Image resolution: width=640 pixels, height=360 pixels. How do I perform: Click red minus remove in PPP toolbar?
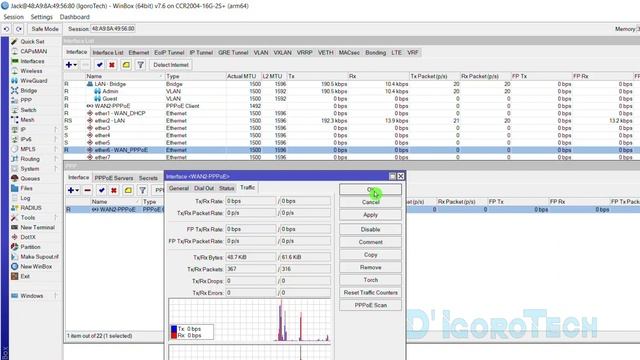click(x=87, y=190)
